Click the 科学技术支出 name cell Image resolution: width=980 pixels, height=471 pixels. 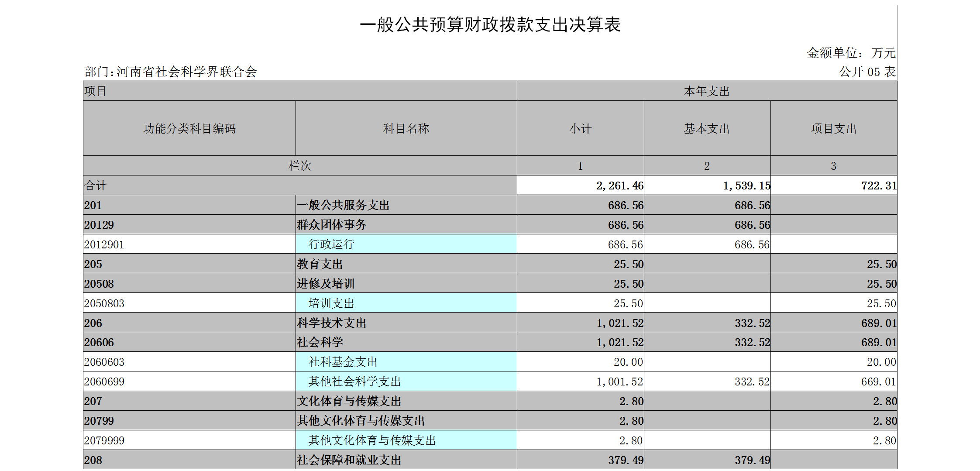pyautogui.click(x=406, y=323)
